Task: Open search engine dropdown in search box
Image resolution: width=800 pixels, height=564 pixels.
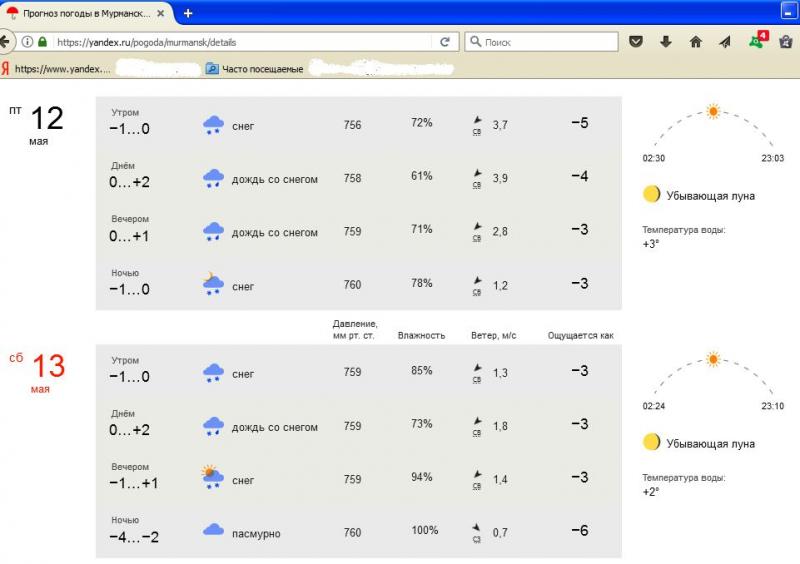Action: coord(475,42)
